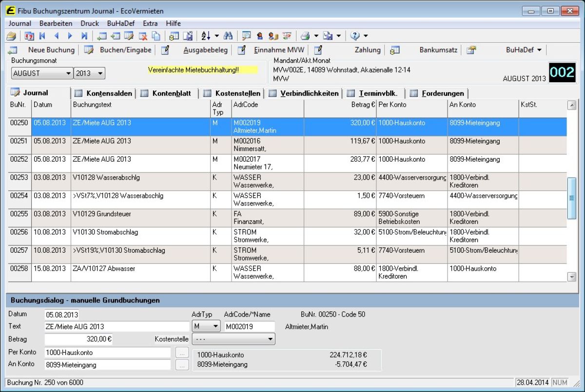This screenshot has width=585, height=392.
Task: Click the two-persons icon in the toolbar
Action: tap(273, 36)
